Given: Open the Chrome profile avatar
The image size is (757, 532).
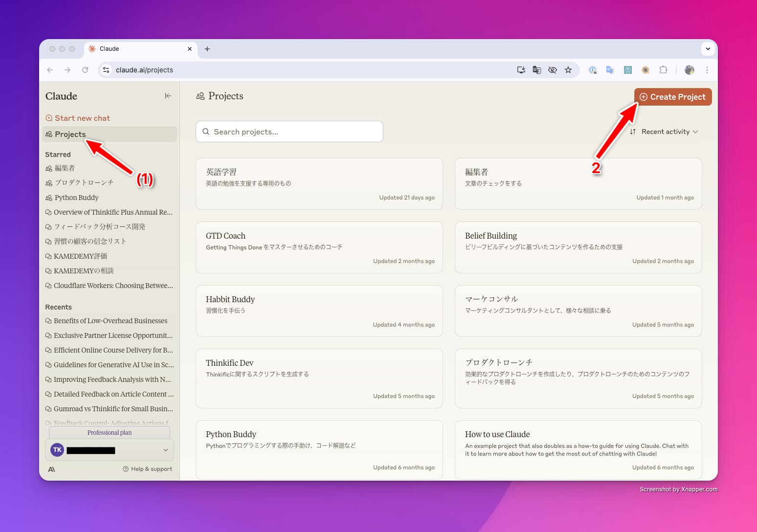Looking at the screenshot, I should [x=690, y=70].
